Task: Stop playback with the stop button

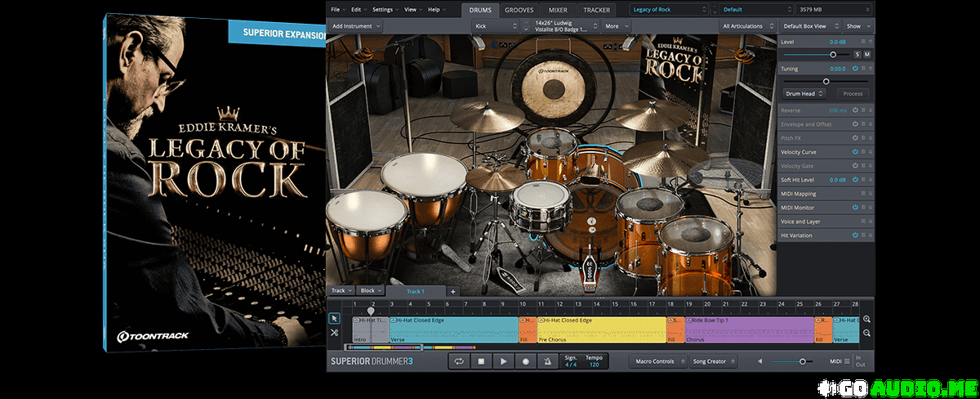Action: tap(481, 361)
